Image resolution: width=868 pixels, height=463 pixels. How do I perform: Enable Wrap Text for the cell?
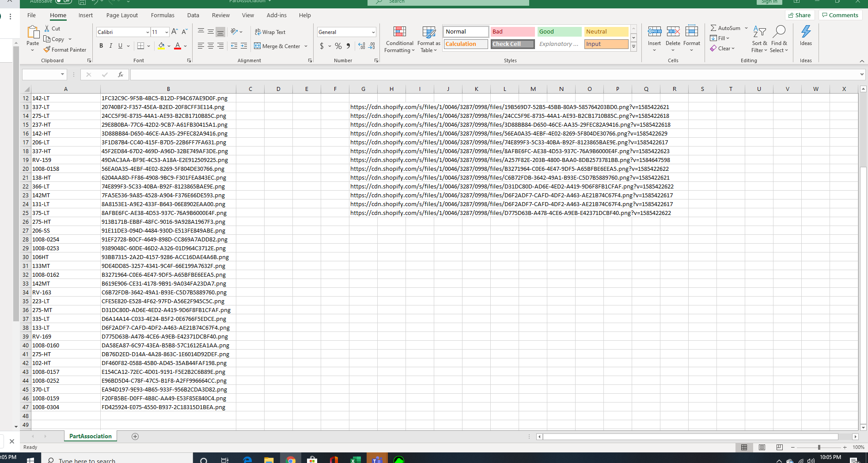pyautogui.click(x=270, y=32)
